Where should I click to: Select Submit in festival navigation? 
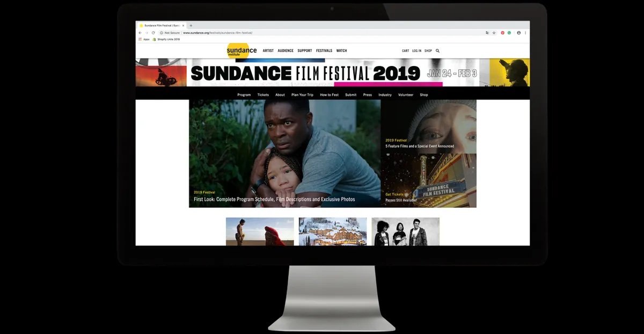pyautogui.click(x=351, y=95)
